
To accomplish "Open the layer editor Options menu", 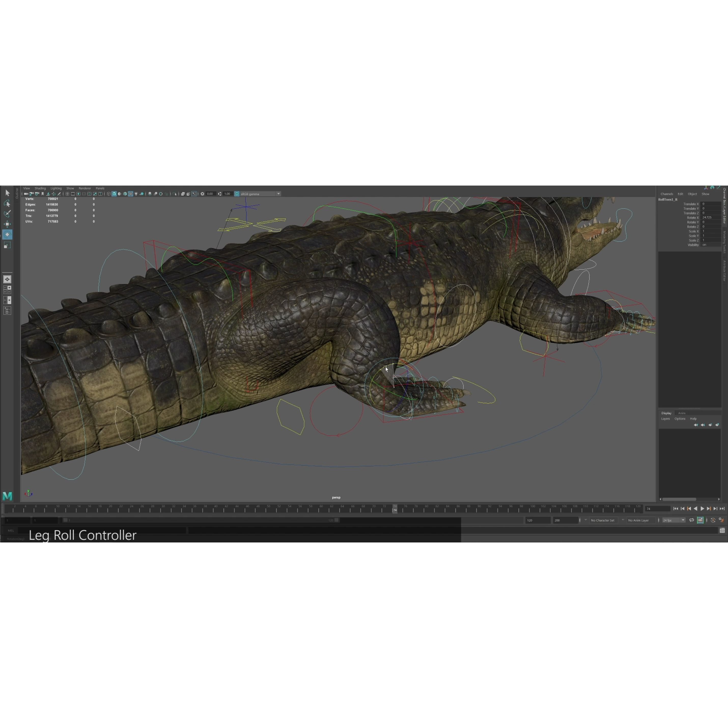I will [x=680, y=419].
